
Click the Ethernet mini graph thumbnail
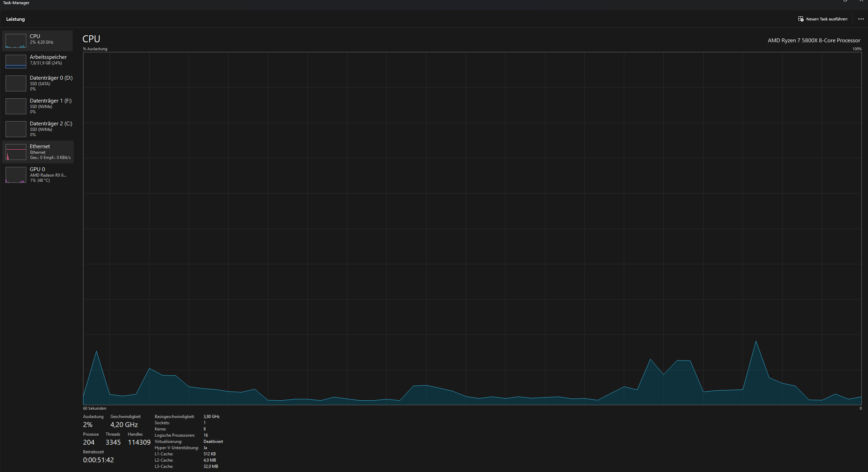[x=16, y=152]
